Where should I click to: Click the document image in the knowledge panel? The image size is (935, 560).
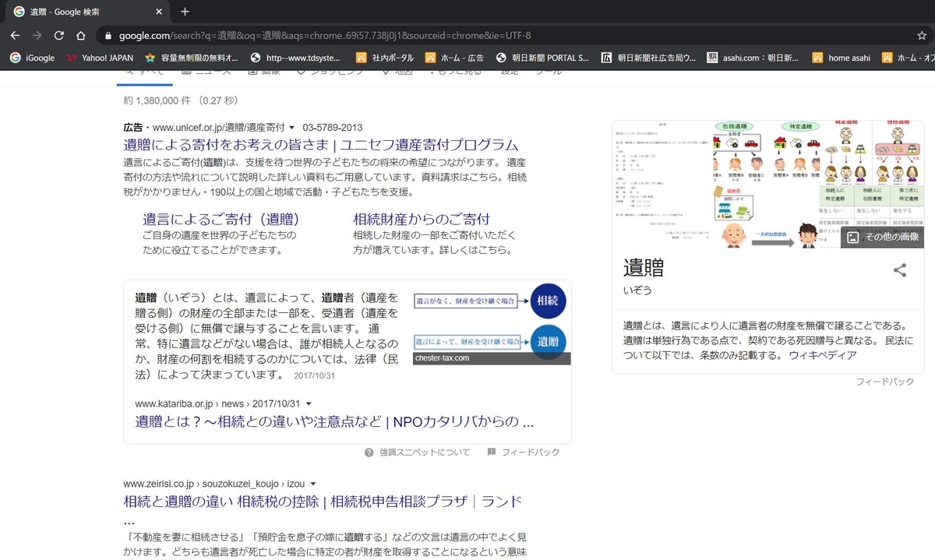coord(662,185)
